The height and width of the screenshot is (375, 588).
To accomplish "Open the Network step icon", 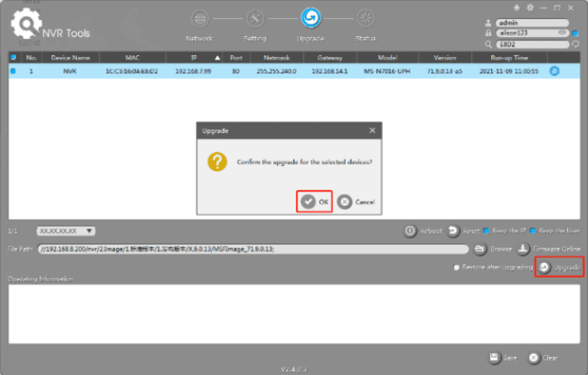I will click(x=200, y=18).
